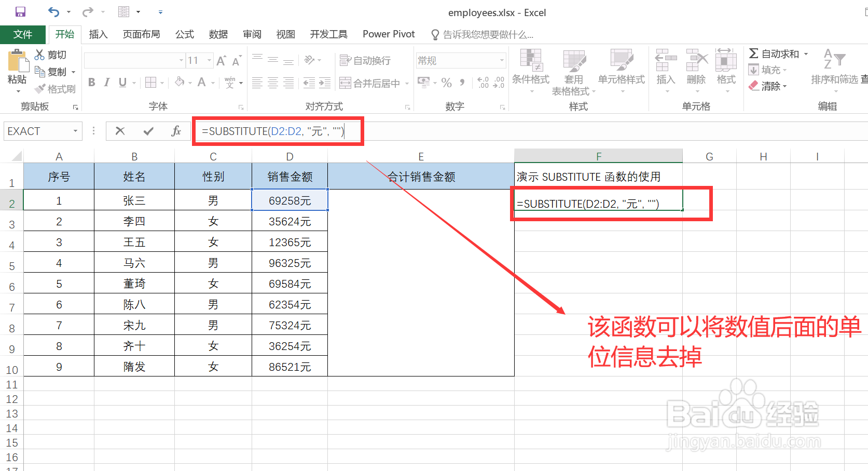Confirm formula with the checkmark button
Image resolution: width=868 pixels, height=471 pixels.
pos(148,131)
